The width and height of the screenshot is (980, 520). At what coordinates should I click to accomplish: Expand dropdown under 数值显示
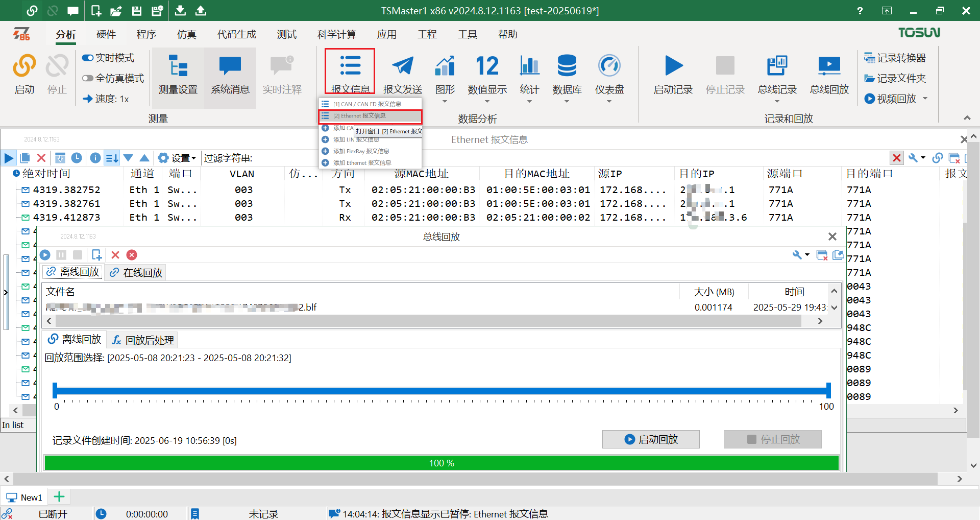(x=487, y=101)
